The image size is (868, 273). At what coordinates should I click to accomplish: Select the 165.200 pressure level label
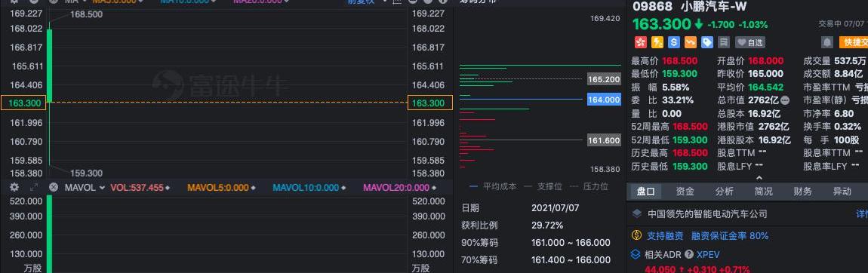[x=604, y=80]
